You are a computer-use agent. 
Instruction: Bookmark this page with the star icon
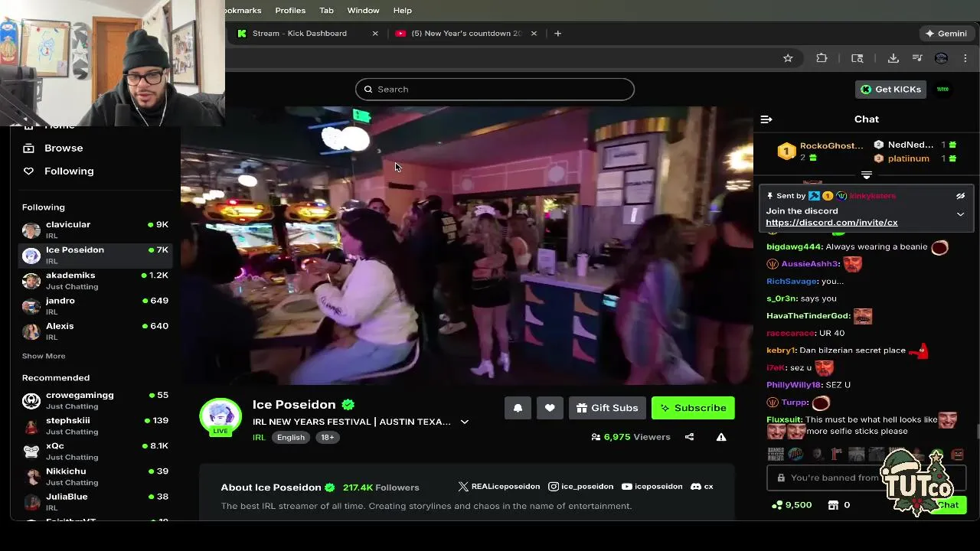point(788,58)
